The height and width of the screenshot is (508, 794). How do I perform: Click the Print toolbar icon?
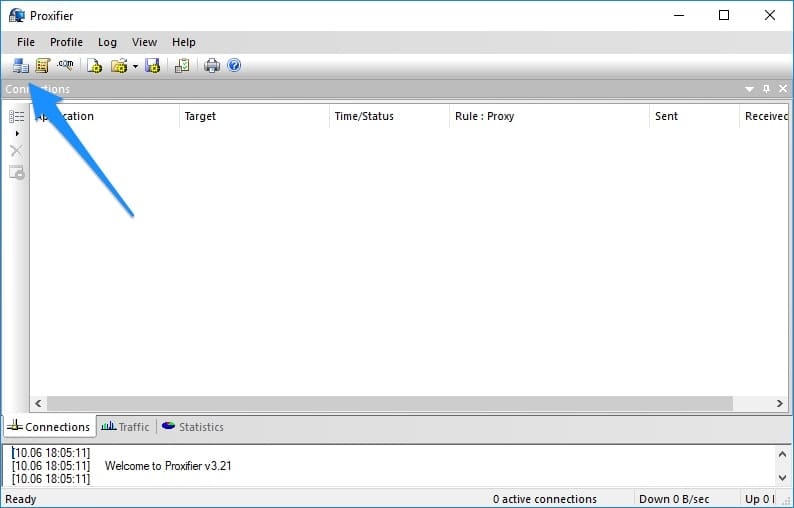click(x=212, y=66)
